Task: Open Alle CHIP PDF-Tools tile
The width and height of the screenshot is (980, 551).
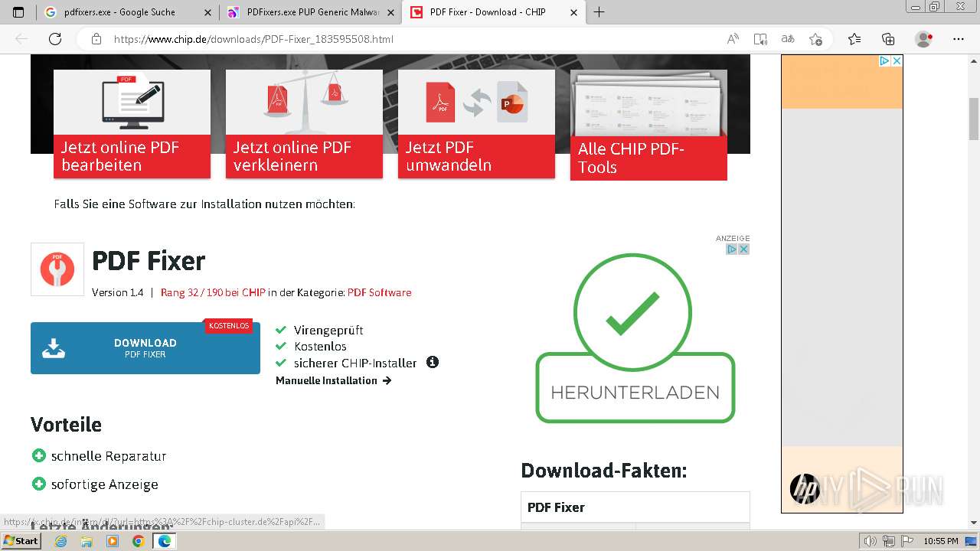Action: pos(648,126)
